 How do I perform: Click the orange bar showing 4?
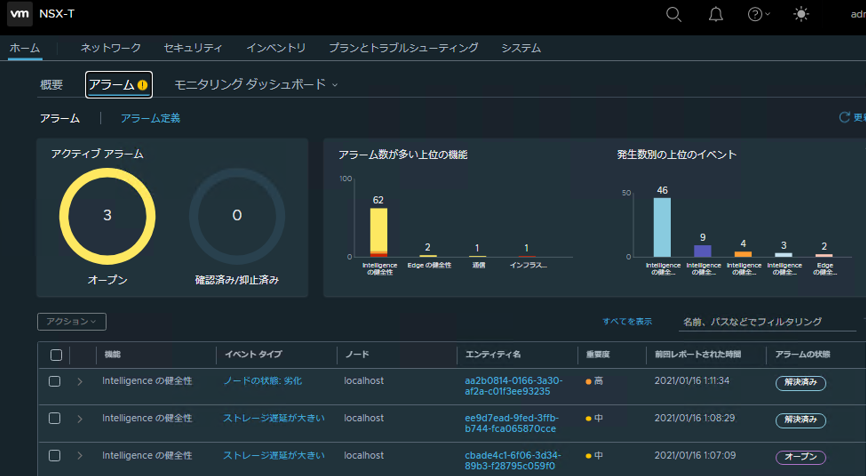coord(743,254)
